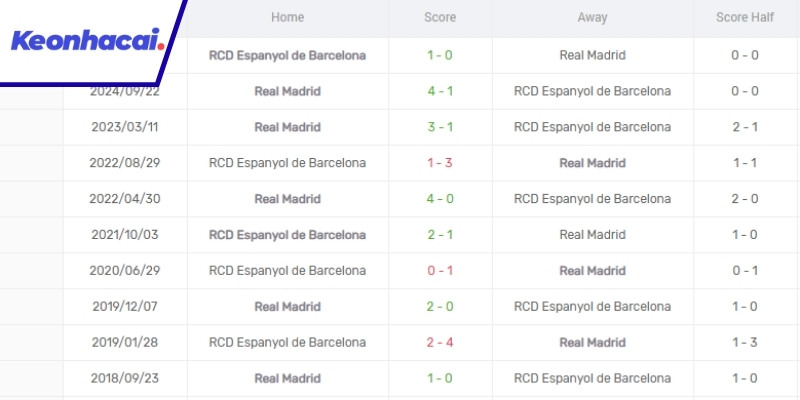Click the green 1 - 0 score in the top row
The height and width of the screenshot is (400, 800).
441,55
